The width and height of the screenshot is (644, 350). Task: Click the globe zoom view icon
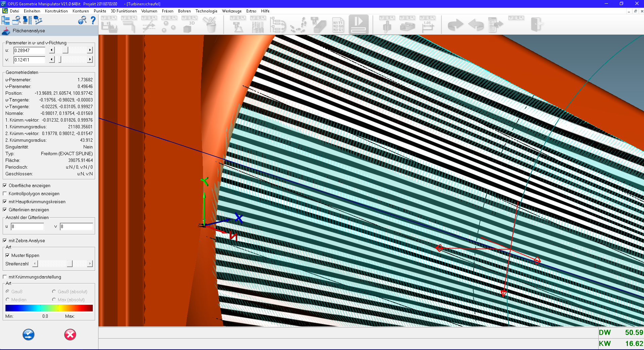[82, 20]
